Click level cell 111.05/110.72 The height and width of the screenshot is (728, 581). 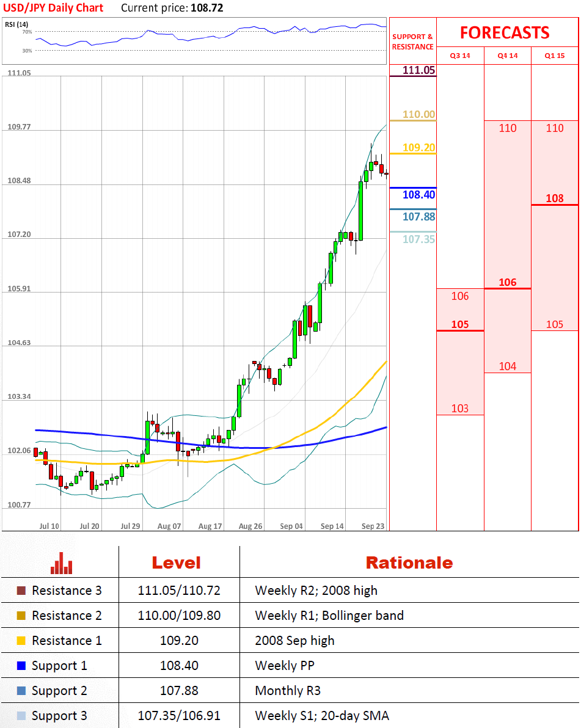[179, 591]
